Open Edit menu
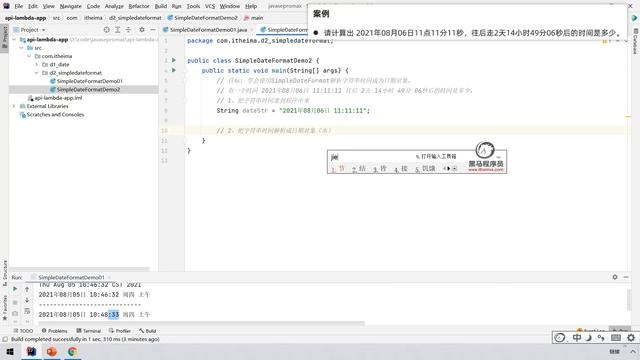The width and height of the screenshot is (640, 360). 33,6
